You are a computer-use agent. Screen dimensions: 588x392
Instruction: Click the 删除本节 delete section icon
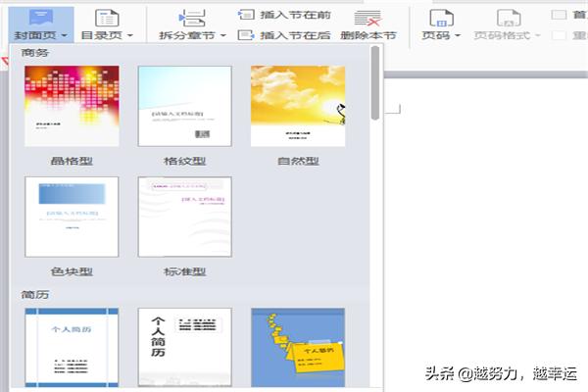point(368,17)
